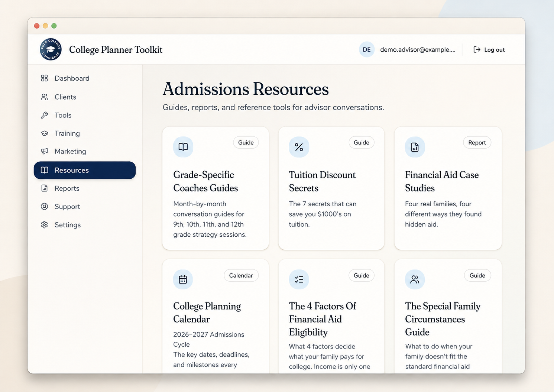Click the Month-by-month conversation guides description
The width and height of the screenshot is (554, 392).
210,219
